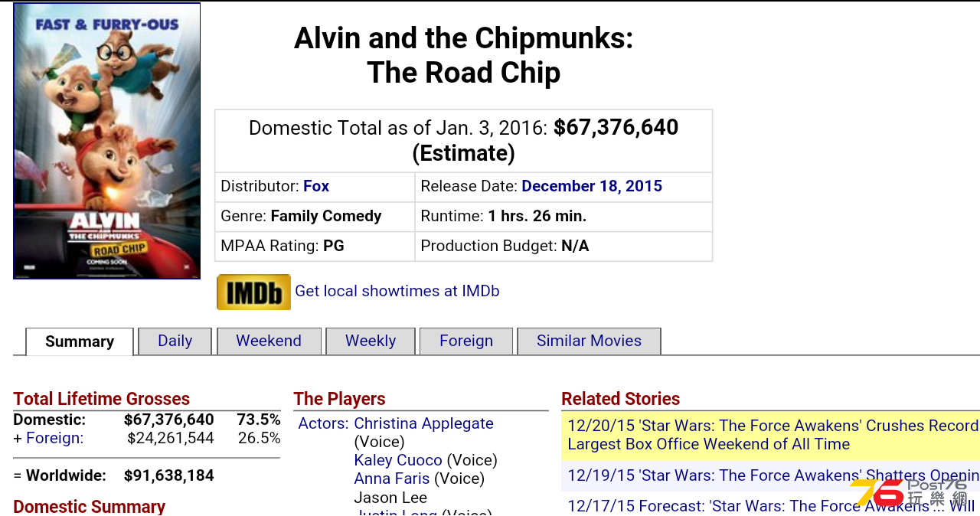Image resolution: width=980 pixels, height=516 pixels.
Task: Switch to the Daily tab
Action: pyautogui.click(x=175, y=341)
